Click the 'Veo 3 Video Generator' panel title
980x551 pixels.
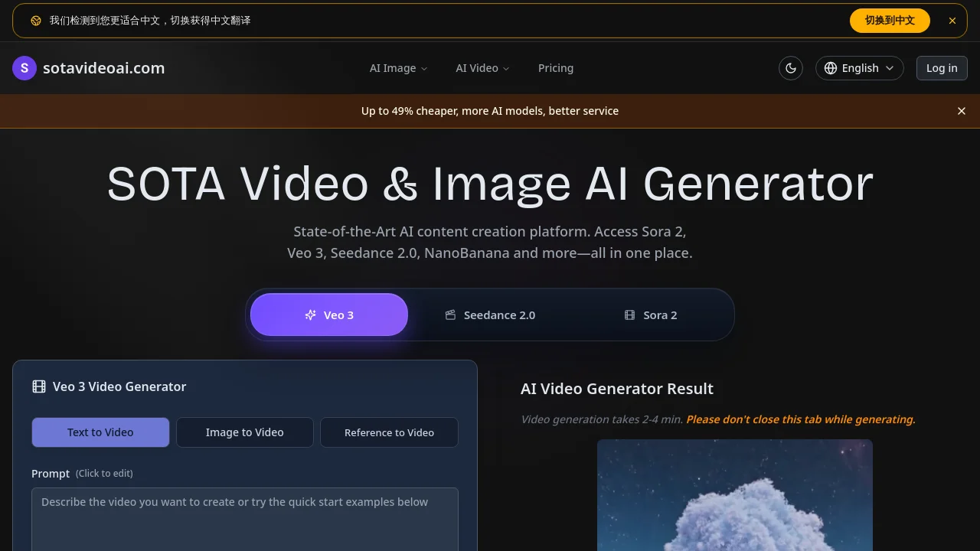tap(119, 386)
